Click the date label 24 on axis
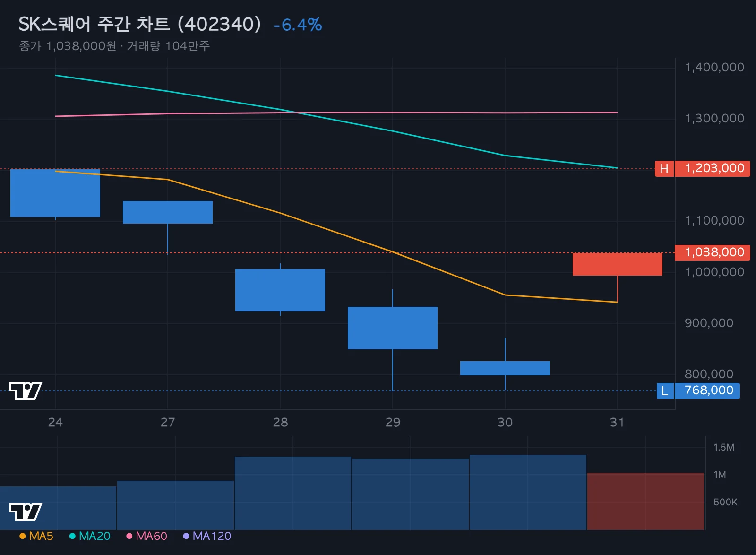 [55, 422]
